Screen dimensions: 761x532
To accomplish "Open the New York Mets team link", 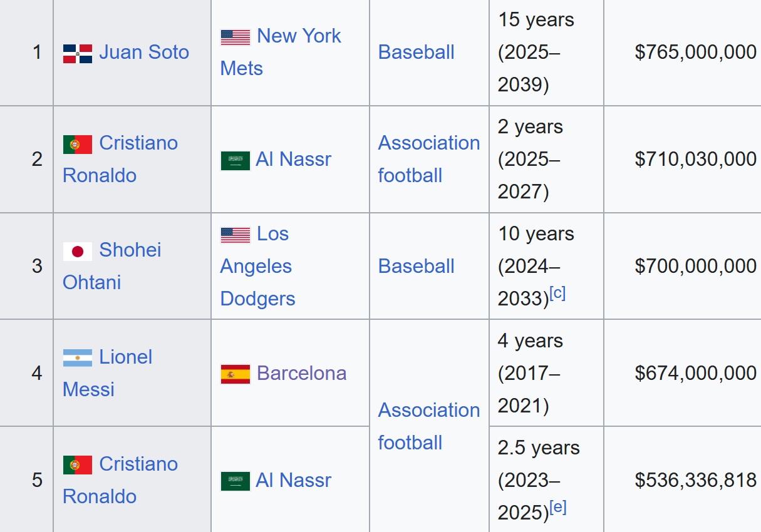I will [x=281, y=52].
